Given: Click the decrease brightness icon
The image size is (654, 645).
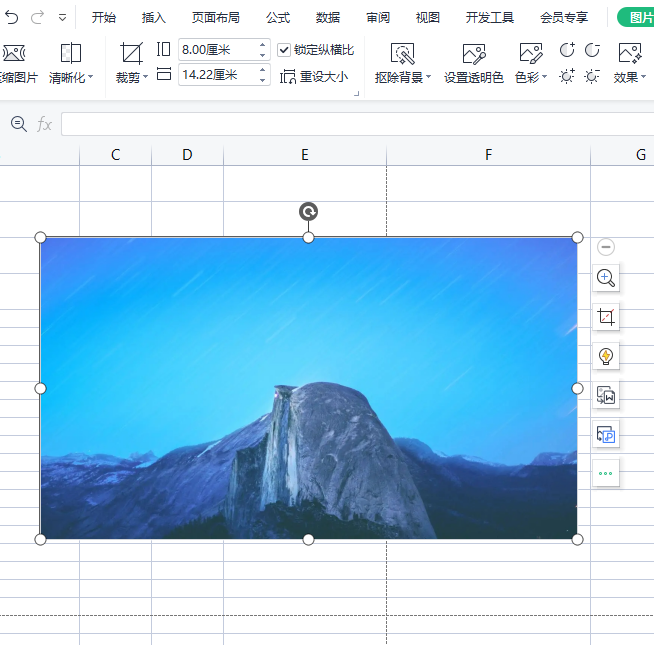Looking at the screenshot, I should pyautogui.click(x=592, y=76).
